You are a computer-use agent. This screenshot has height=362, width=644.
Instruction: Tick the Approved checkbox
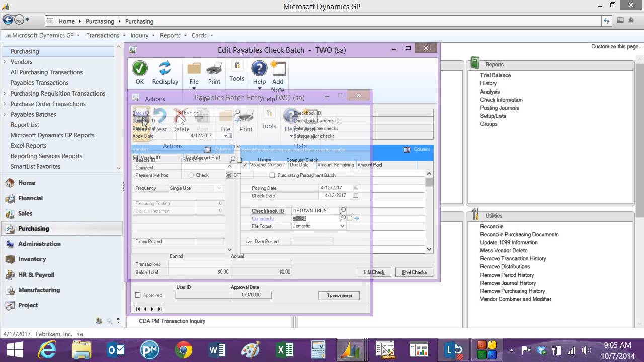coord(138,295)
